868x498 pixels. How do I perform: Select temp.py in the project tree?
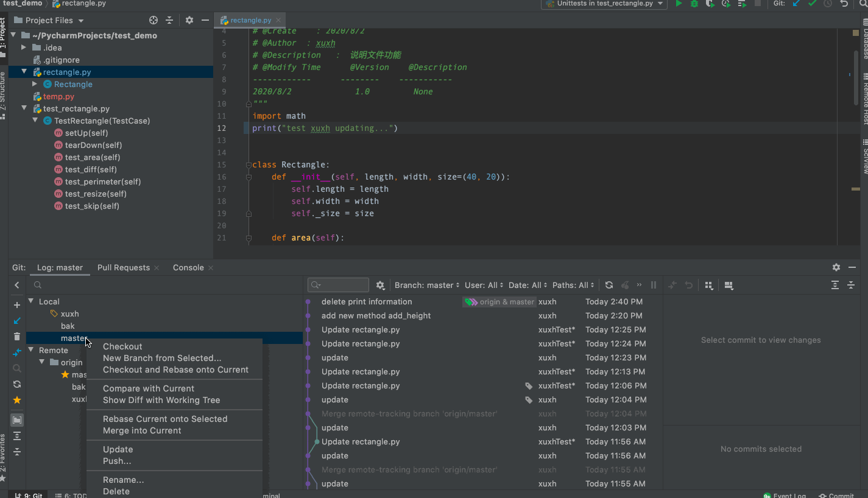[x=54, y=96]
